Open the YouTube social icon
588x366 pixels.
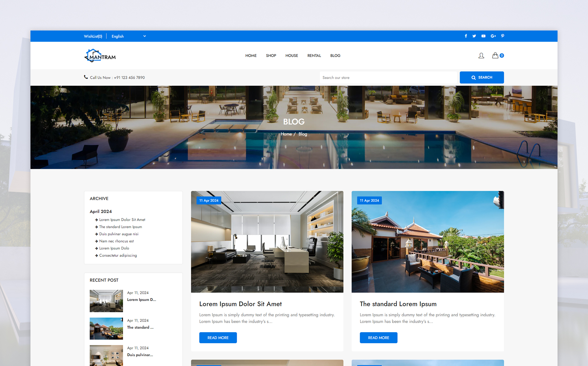(x=484, y=36)
